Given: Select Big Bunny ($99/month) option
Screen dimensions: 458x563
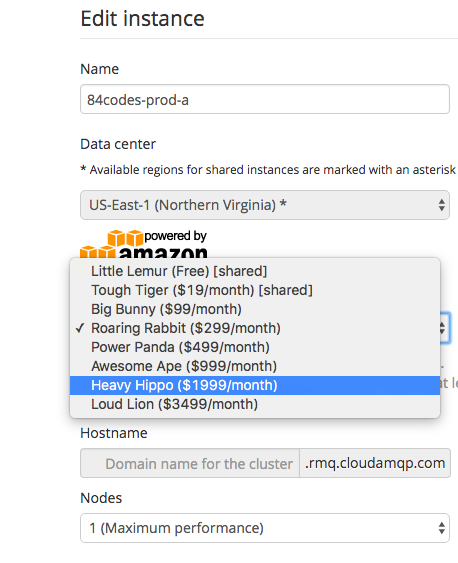Looking at the screenshot, I should (x=255, y=309).
